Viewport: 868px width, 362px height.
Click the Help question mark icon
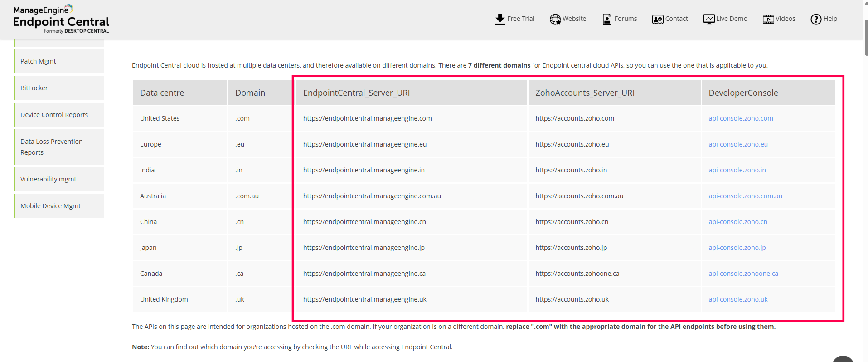click(816, 19)
